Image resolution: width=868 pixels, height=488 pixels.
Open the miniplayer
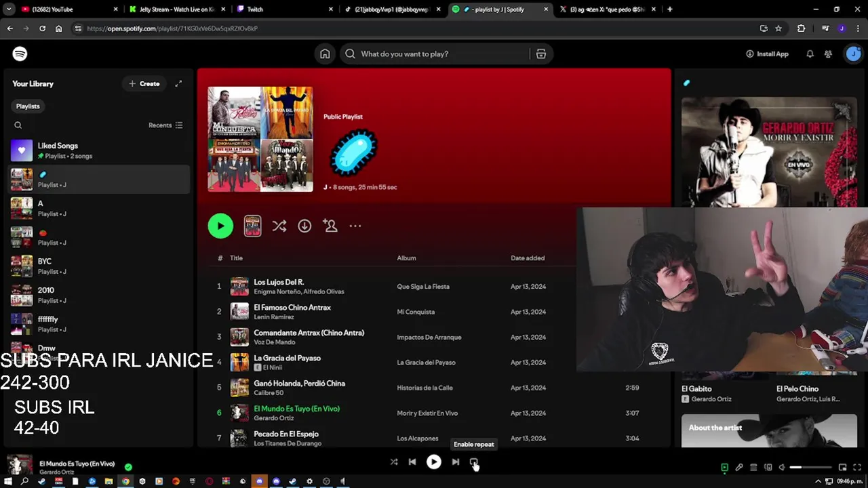point(843,468)
